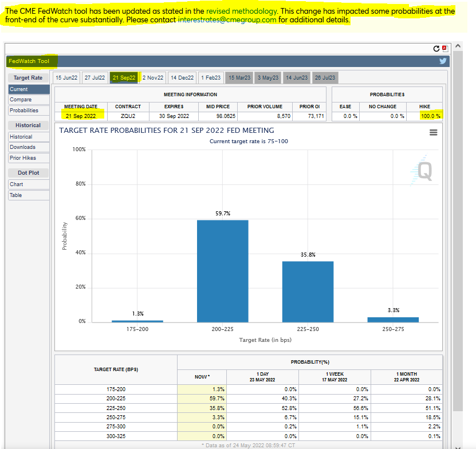This screenshot has width=476, height=449.
Task: Choose the 14 Jun23 tab
Action: point(297,78)
